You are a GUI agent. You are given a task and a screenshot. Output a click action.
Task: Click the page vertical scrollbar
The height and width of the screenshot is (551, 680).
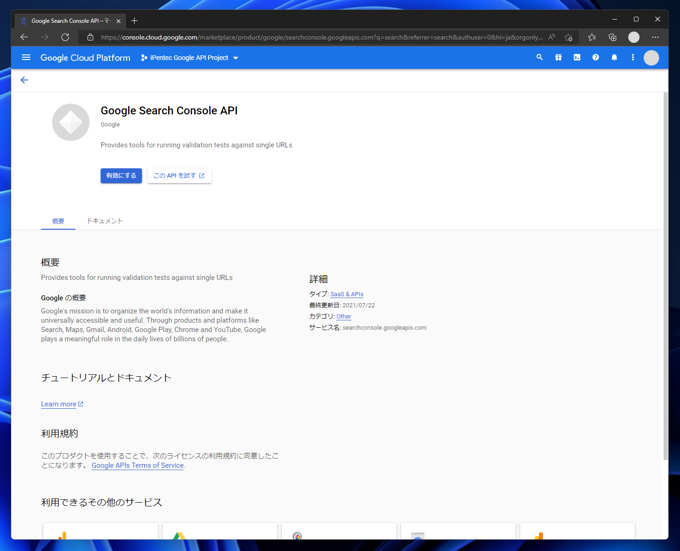click(x=665, y=276)
